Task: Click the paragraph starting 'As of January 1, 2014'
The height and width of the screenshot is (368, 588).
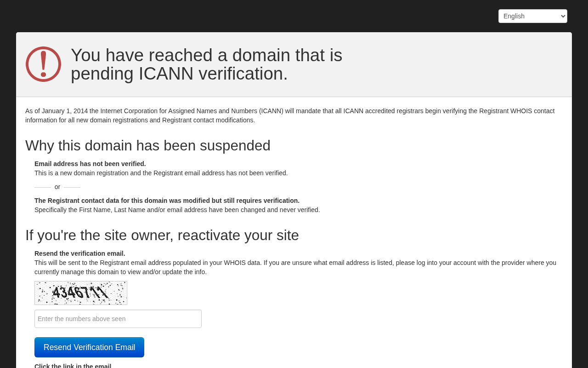Action: click(x=290, y=115)
